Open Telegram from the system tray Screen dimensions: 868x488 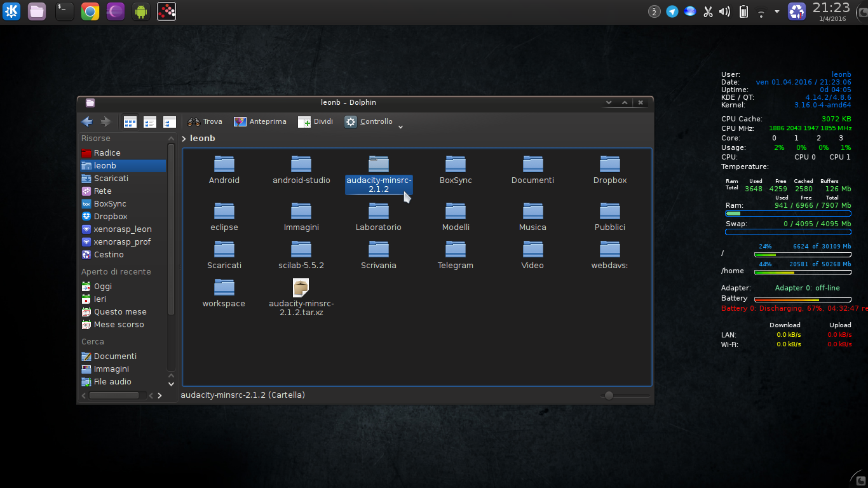tap(672, 11)
